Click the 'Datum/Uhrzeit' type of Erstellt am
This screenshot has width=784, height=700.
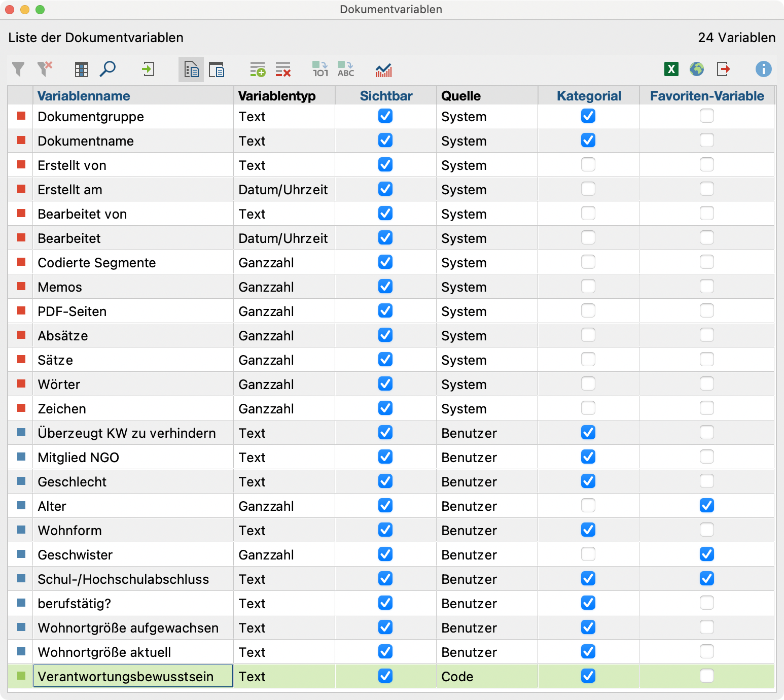point(283,190)
